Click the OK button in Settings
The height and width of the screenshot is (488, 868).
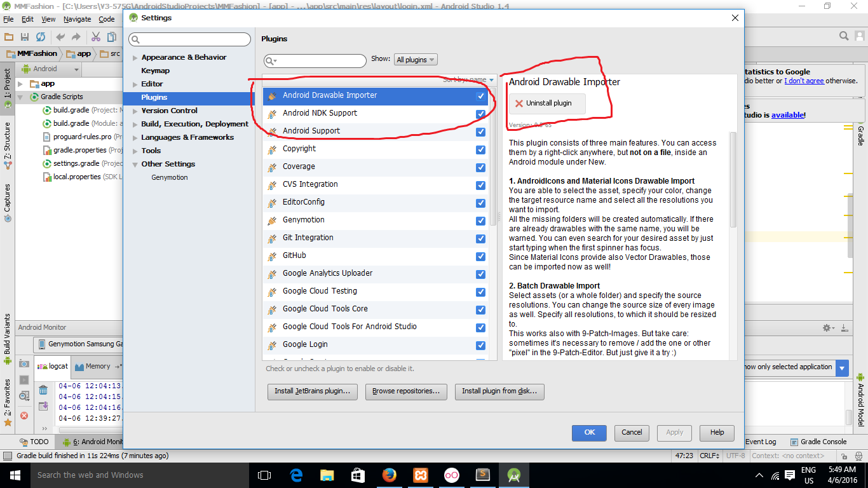click(x=589, y=433)
